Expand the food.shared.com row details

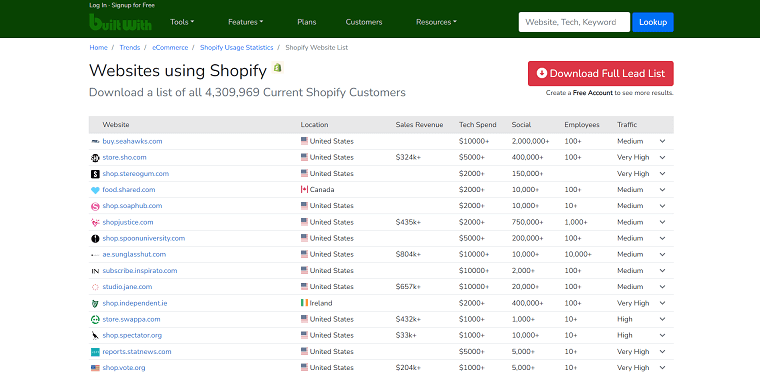(663, 190)
